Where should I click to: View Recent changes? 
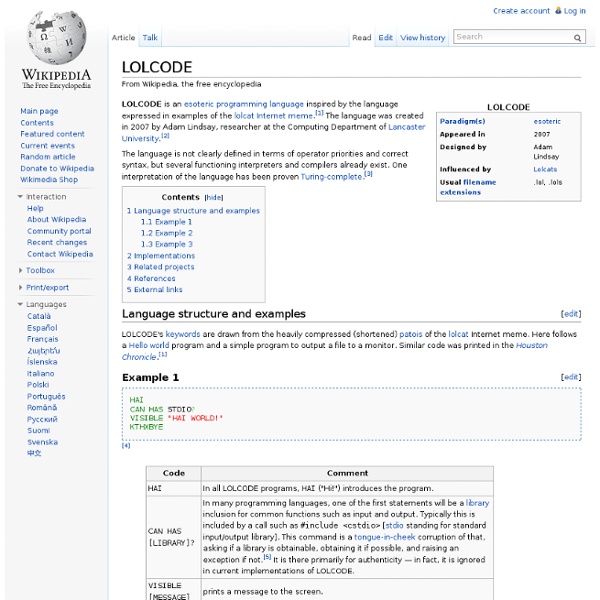[x=57, y=242]
